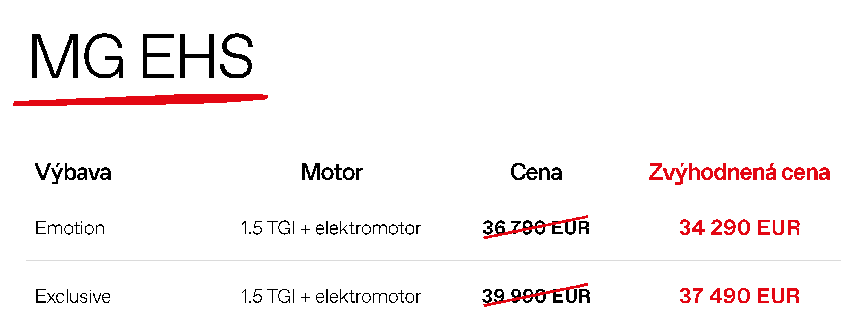Screen dimensions: 868x333
Task: Click the word elektromotor in the Exclusive row
Action: point(368,296)
